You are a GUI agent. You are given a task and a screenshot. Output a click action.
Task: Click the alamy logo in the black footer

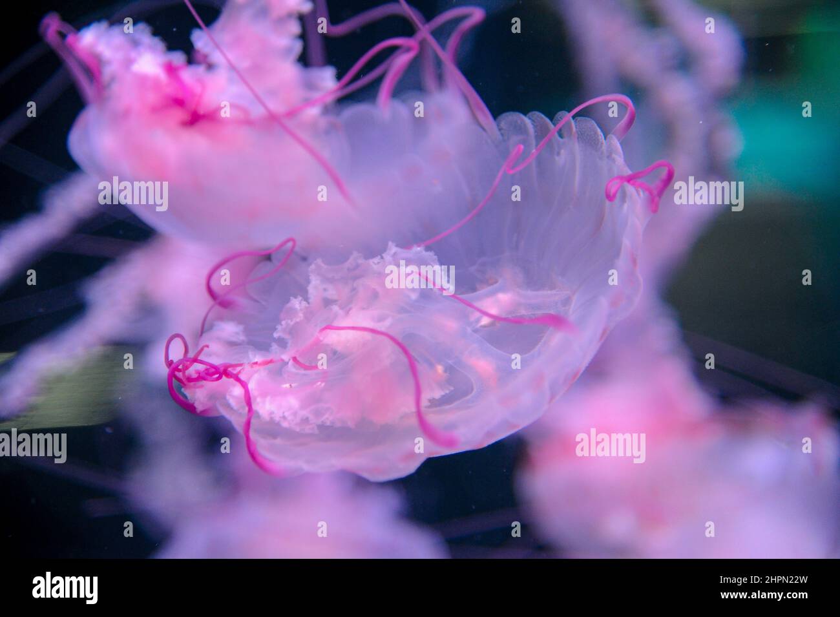click(x=65, y=589)
